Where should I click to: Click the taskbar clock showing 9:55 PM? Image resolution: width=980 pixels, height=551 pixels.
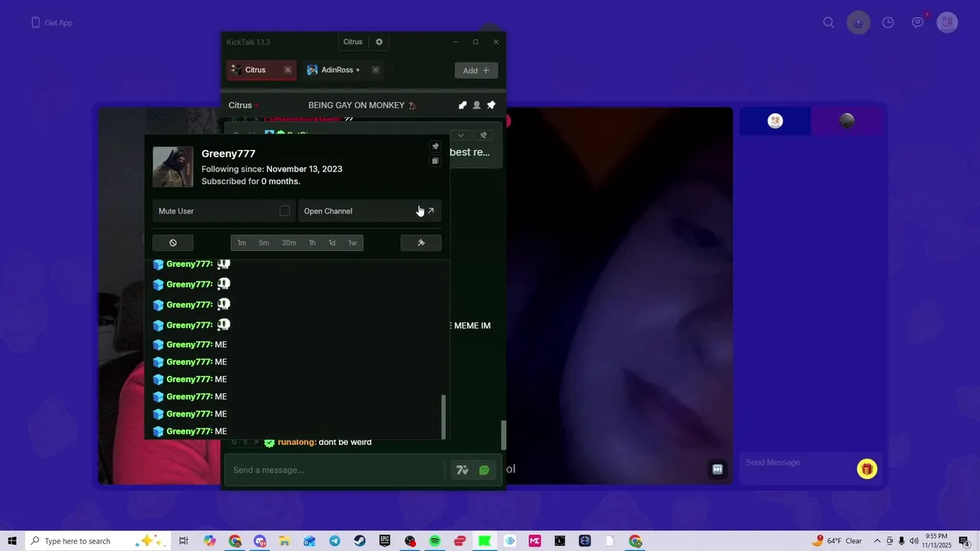pyautogui.click(x=936, y=541)
